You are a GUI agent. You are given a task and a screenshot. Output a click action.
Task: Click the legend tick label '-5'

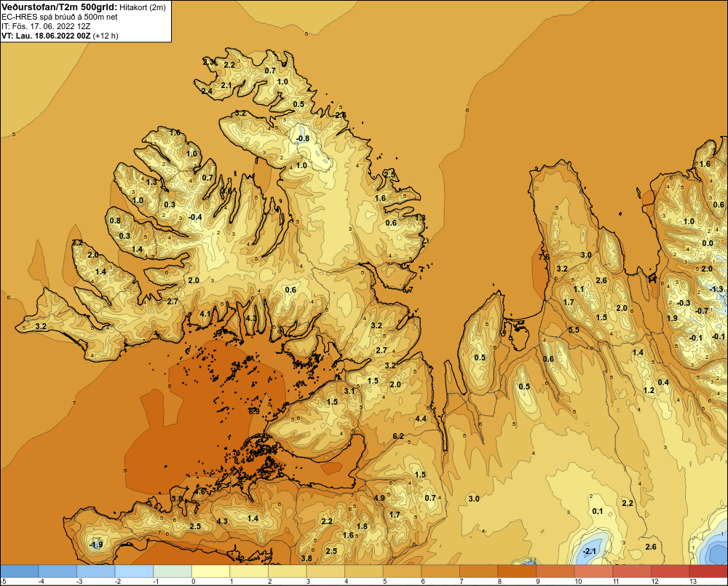tap(3, 582)
